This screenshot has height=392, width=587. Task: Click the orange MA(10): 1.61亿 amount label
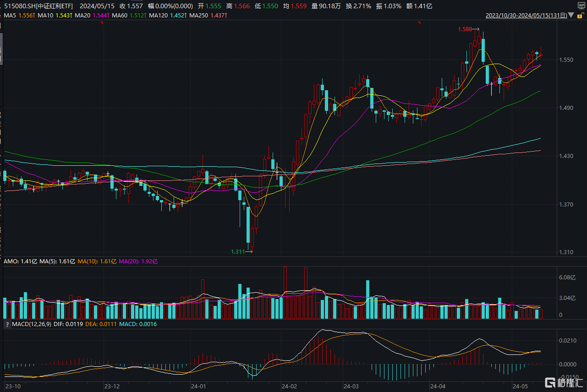pyautogui.click(x=97, y=261)
